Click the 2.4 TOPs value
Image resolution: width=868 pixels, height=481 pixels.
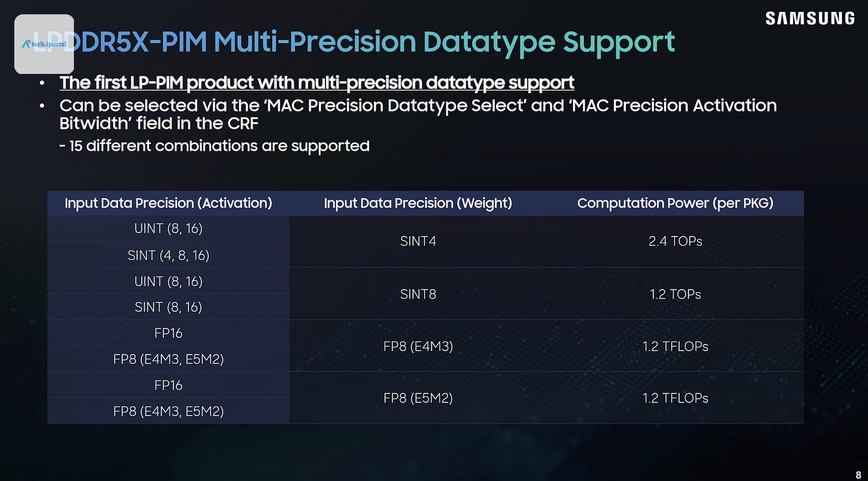[675, 241]
